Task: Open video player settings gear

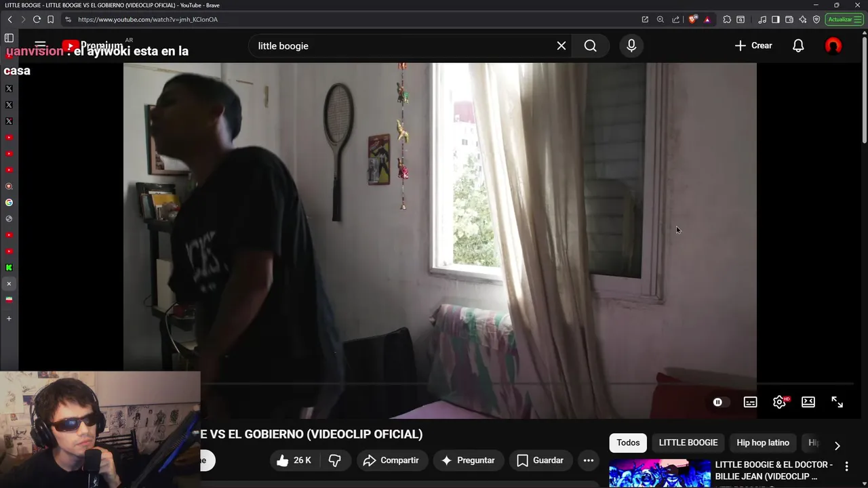Action: (779, 403)
